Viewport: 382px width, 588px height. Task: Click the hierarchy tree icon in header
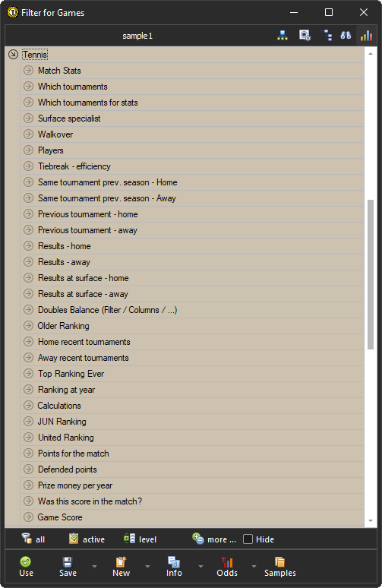pos(283,36)
